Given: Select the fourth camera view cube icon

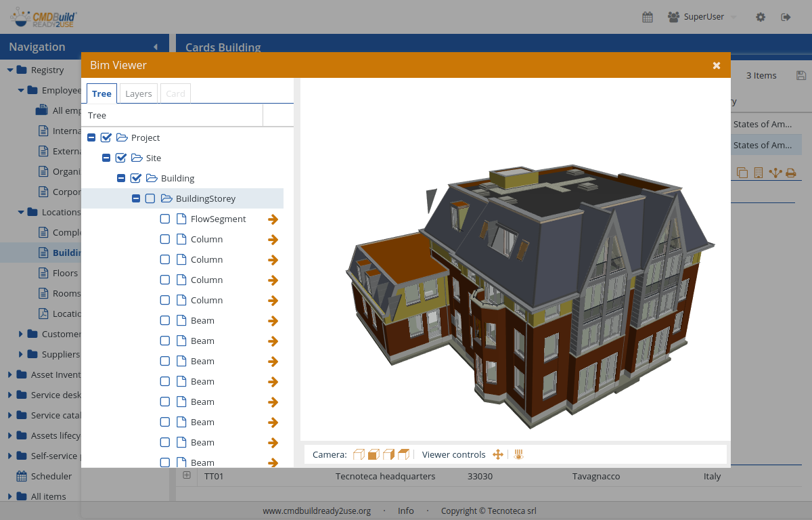Looking at the screenshot, I should coord(404,454).
